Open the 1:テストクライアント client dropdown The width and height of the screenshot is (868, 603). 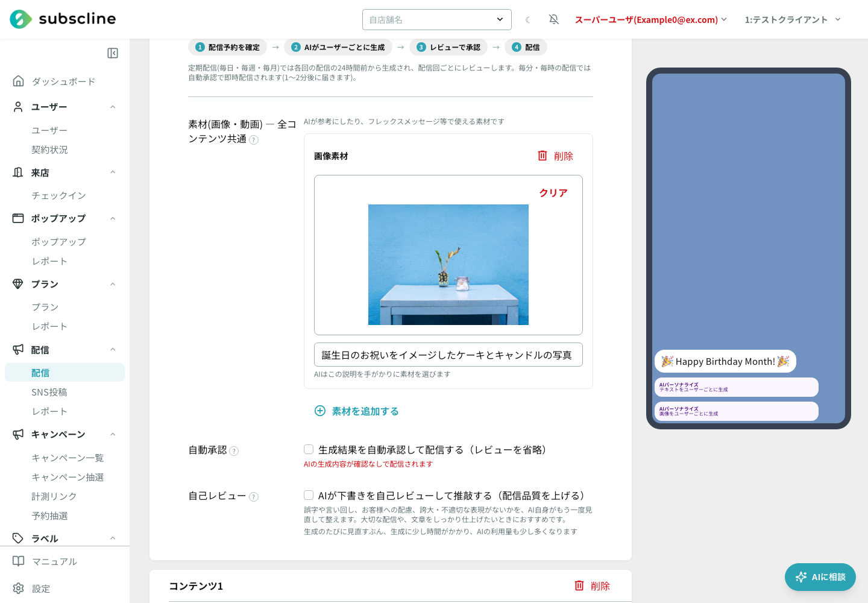[x=793, y=20]
